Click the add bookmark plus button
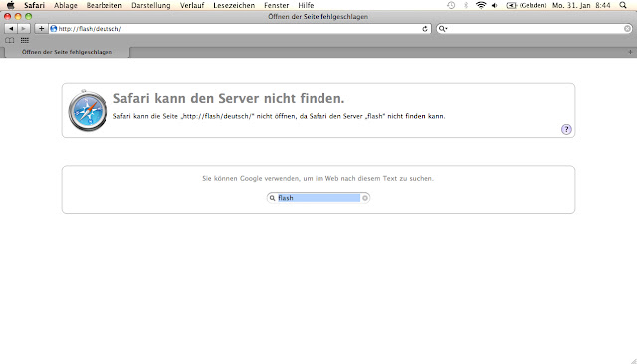Image resolution: width=637 pixels, height=364 pixels. click(41, 29)
